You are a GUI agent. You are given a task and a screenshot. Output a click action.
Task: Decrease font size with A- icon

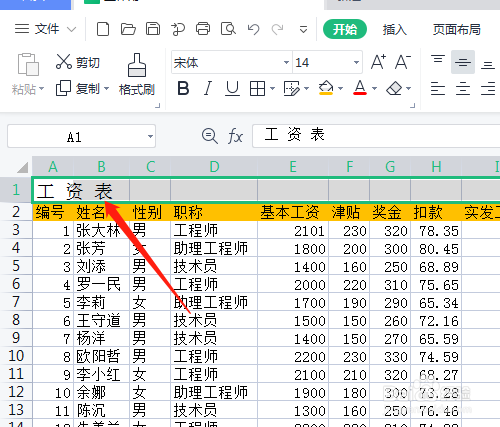click(403, 62)
